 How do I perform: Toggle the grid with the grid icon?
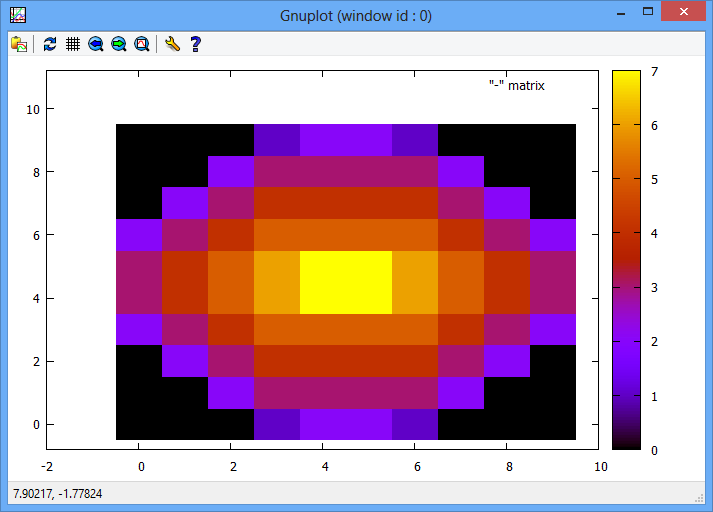pyautogui.click(x=73, y=44)
